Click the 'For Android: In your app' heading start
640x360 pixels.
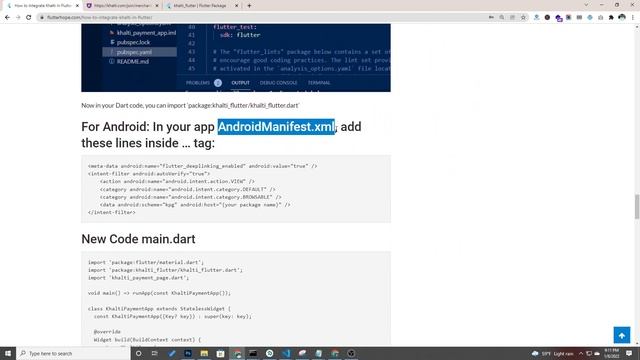pyautogui.click(x=148, y=127)
